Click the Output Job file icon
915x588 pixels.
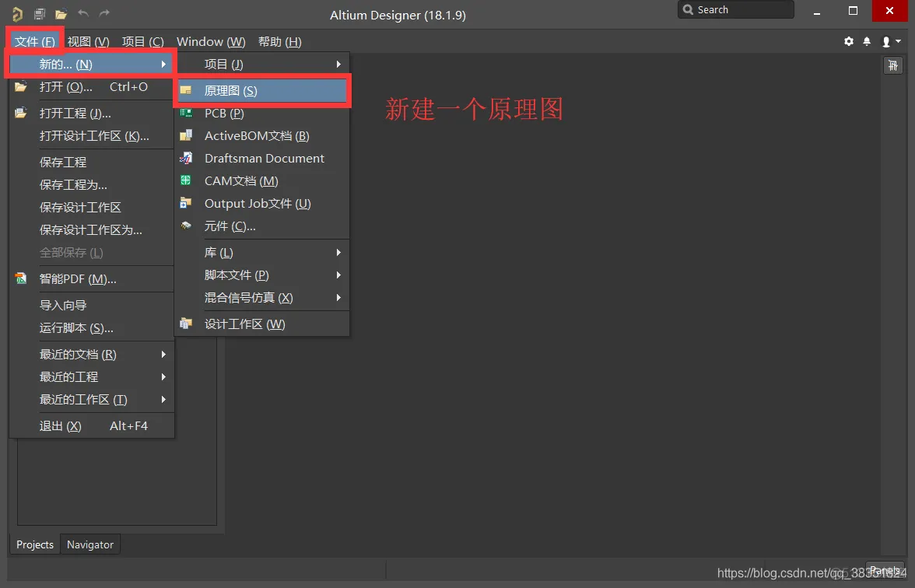[x=185, y=203]
